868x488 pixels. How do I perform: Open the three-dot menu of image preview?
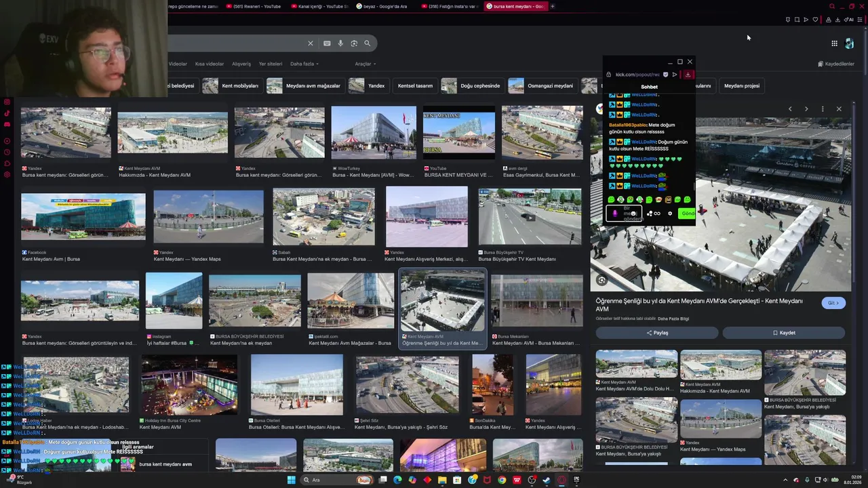[823, 109]
